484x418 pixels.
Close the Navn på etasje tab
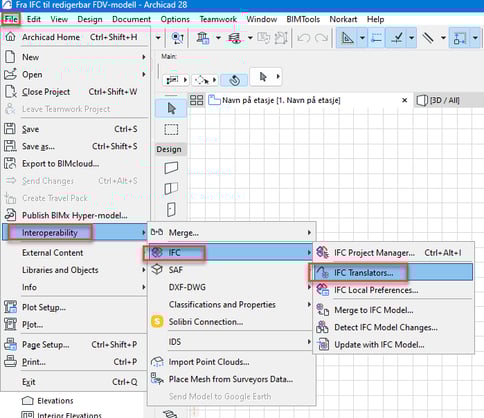point(404,100)
